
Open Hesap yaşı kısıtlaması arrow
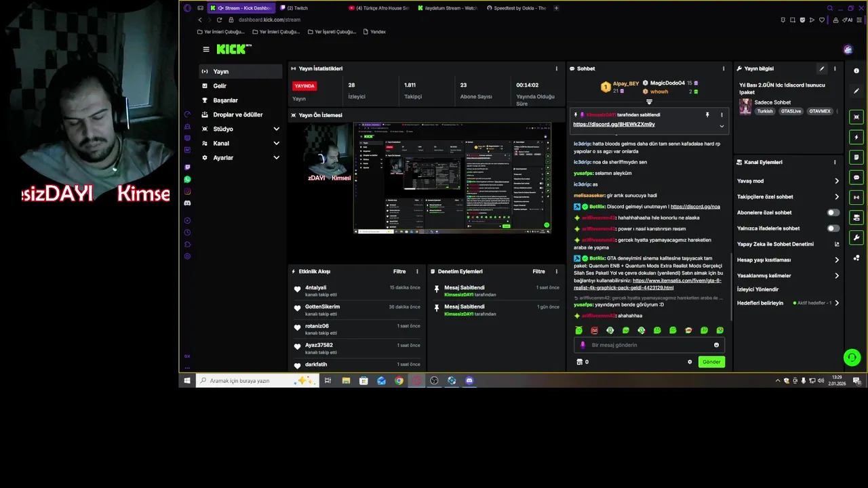[837, 260]
